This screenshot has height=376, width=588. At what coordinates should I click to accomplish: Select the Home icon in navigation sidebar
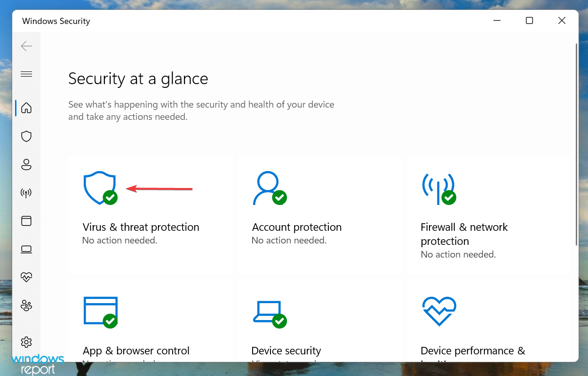[x=26, y=108]
